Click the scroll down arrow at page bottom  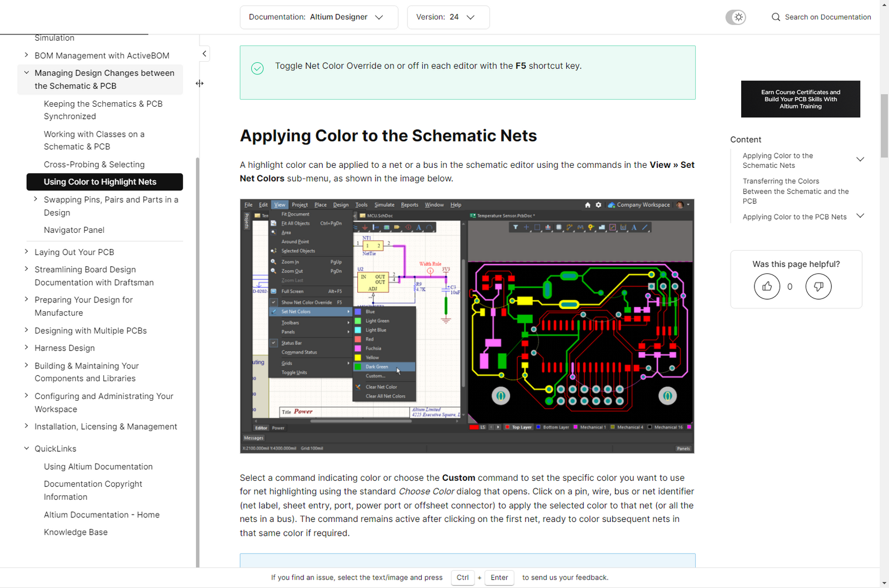tap(885, 583)
